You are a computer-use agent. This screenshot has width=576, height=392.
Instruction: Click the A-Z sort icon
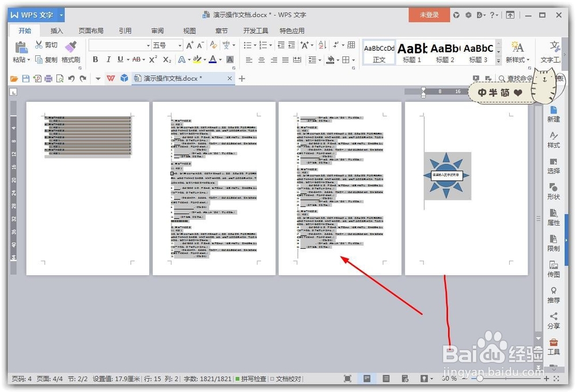[x=322, y=45]
